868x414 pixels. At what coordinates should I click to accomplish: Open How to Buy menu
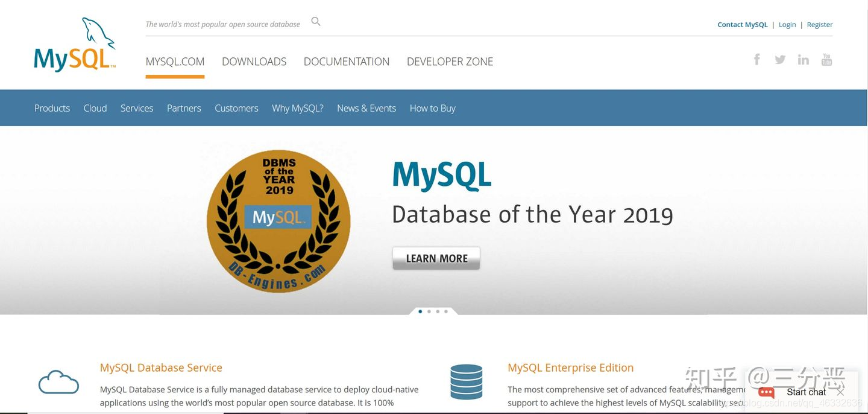click(432, 108)
